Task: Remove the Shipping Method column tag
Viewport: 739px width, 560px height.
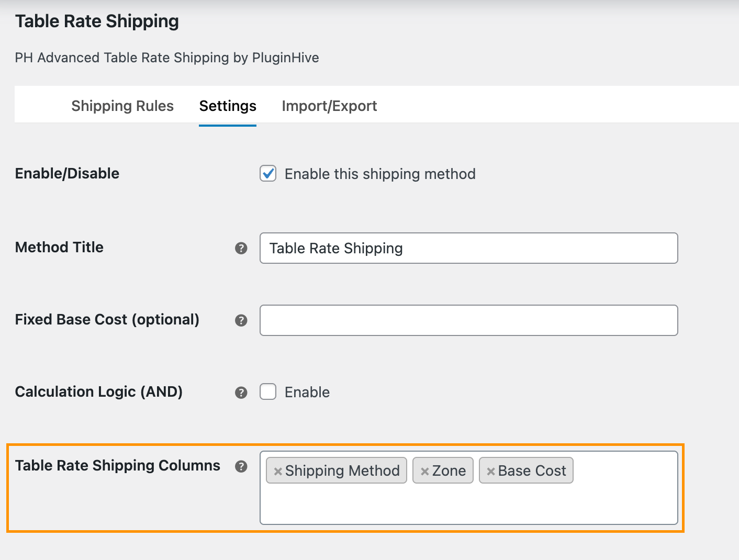Action: click(x=278, y=471)
